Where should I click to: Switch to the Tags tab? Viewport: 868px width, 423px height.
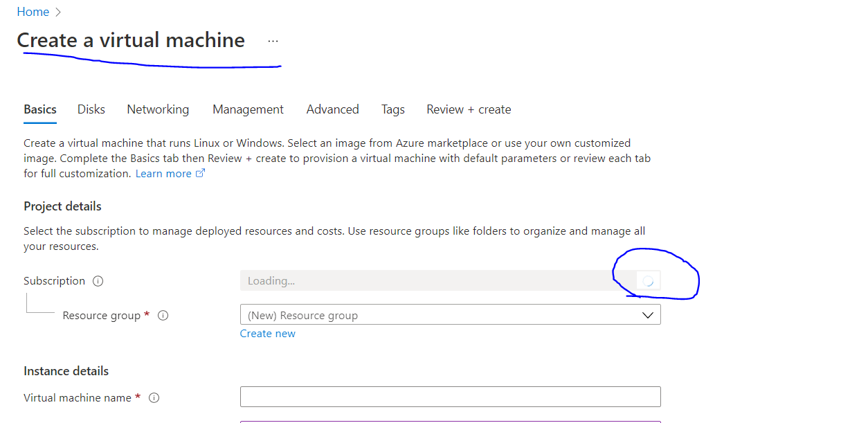pos(393,109)
